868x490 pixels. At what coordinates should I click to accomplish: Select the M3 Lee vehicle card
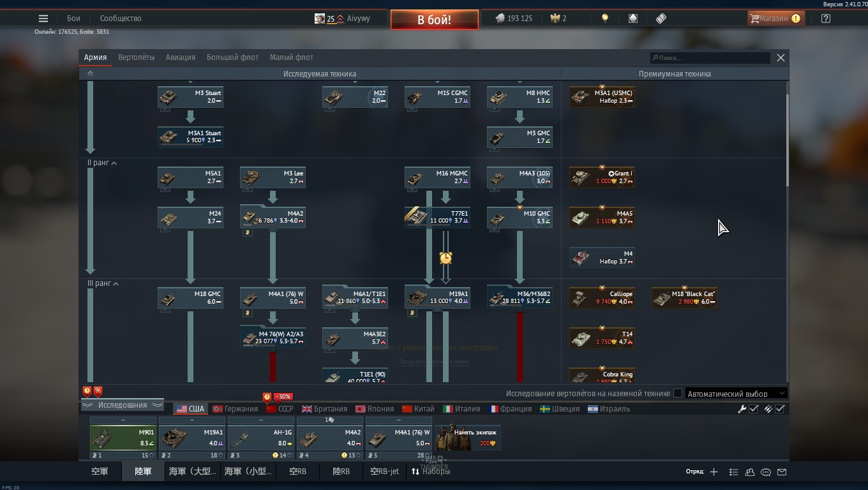(x=273, y=177)
